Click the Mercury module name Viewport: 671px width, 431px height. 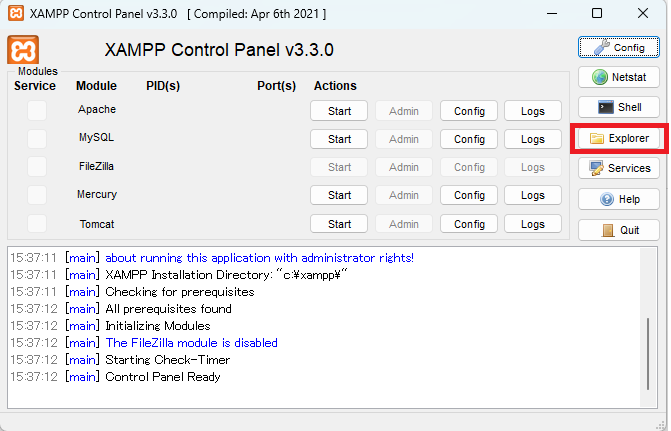click(97, 194)
